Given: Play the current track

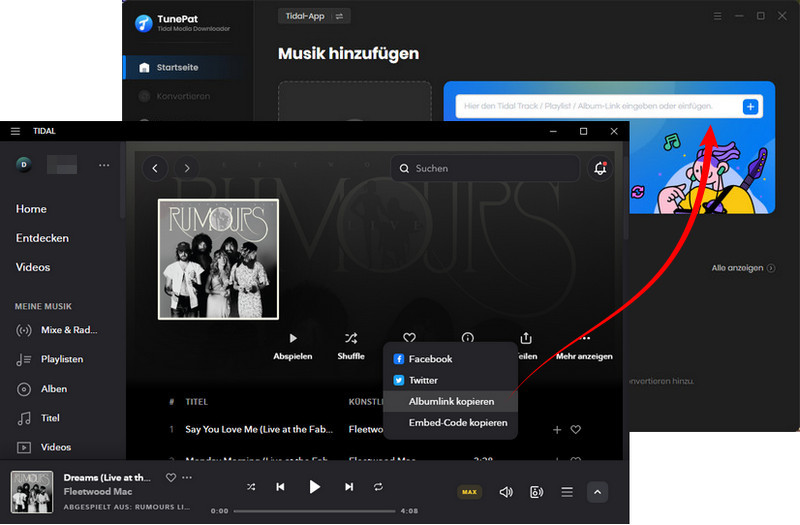Looking at the screenshot, I should pos(314,487).
